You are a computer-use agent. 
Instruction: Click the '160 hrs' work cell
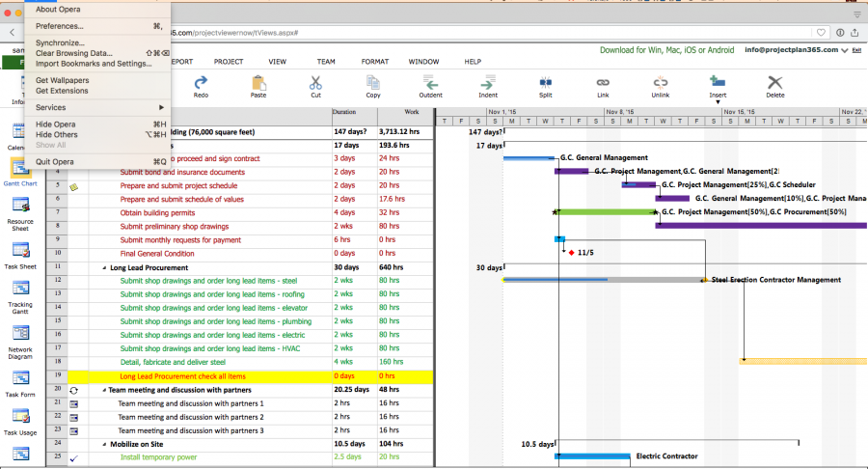point(406,362)
